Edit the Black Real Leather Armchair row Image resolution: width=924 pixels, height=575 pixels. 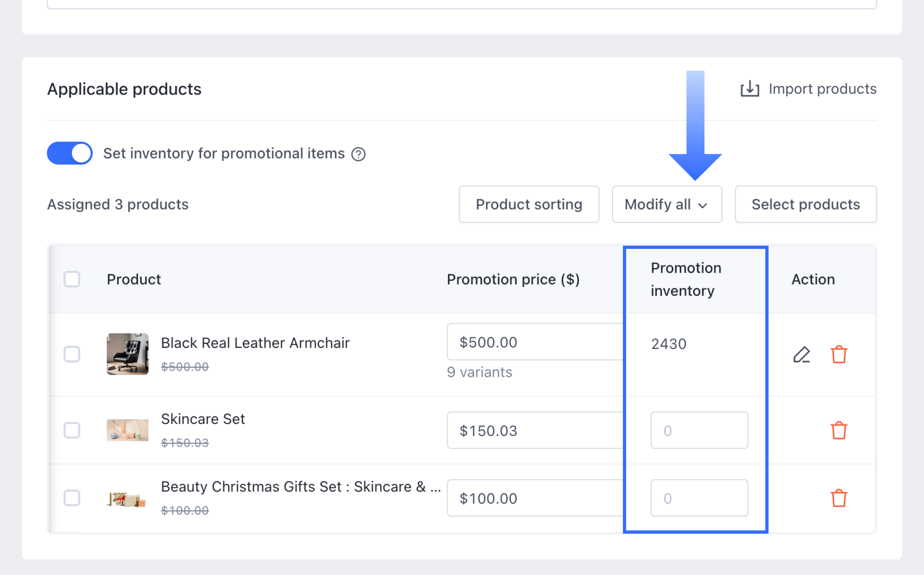pyautogui.click(x=802, y=354)
